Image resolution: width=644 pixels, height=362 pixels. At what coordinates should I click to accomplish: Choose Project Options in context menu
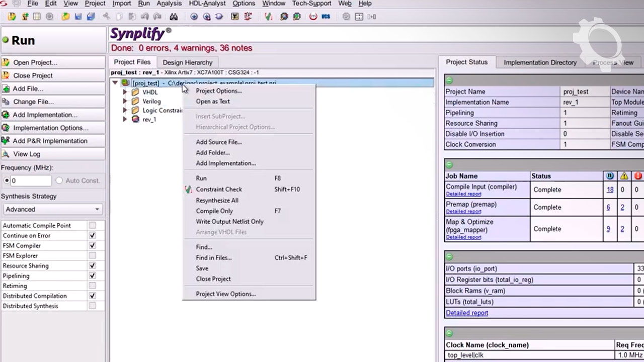pos(218,91)
